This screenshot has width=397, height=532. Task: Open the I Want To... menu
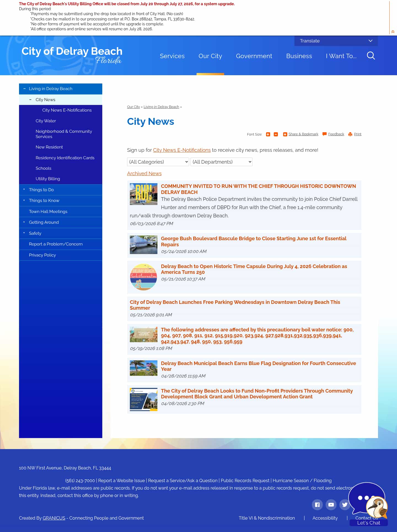341,56
